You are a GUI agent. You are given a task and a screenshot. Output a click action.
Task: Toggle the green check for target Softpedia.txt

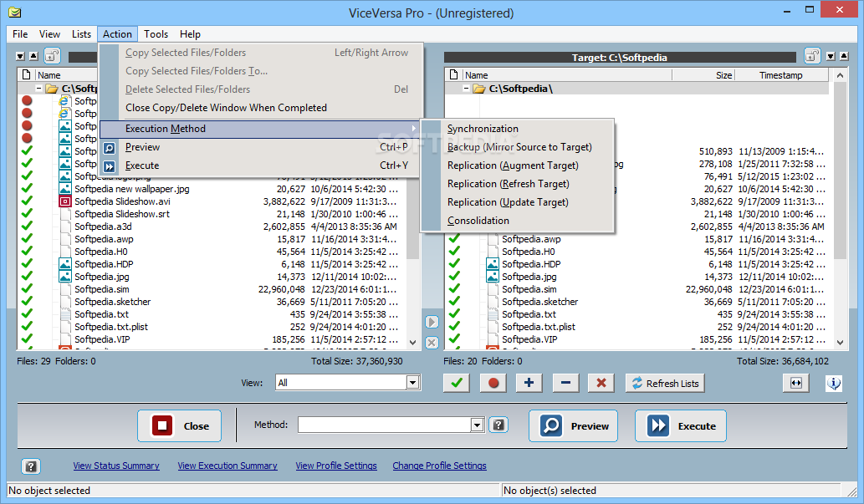[x=454, y=314]
